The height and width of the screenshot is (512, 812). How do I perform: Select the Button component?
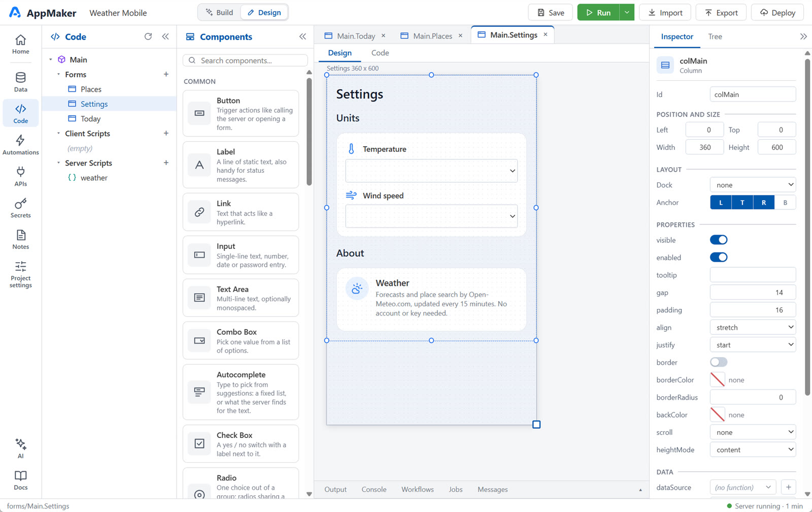click(241, 113)
